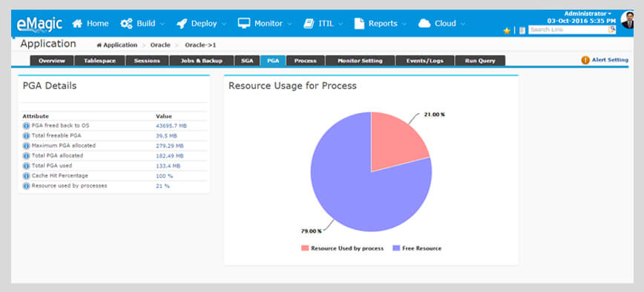
Task: Click the 21 % table value
Action: (x=162, y=186)
